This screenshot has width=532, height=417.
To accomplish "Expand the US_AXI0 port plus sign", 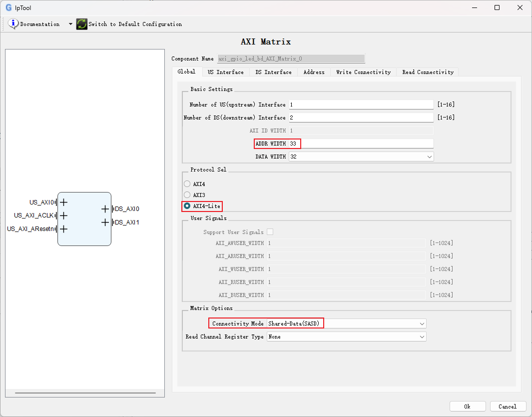I will coord(63,202).
